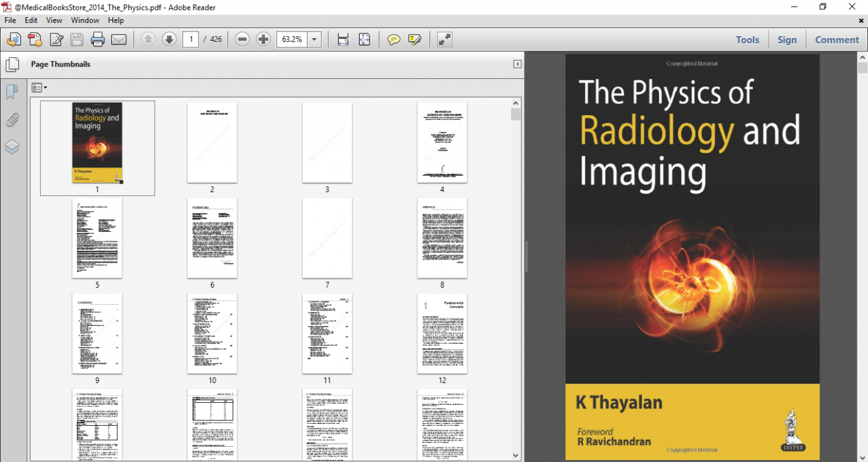Toggle Fit One Full Page view
Image resolution: width=868 pixels, height=462 pixels.
(x=364, y=39)
